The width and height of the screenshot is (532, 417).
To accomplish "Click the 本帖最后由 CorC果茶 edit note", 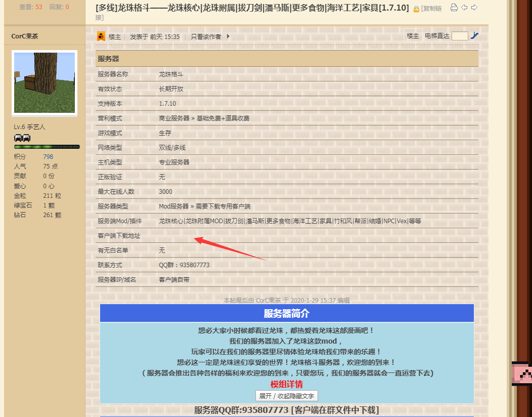I will point(286,300).
